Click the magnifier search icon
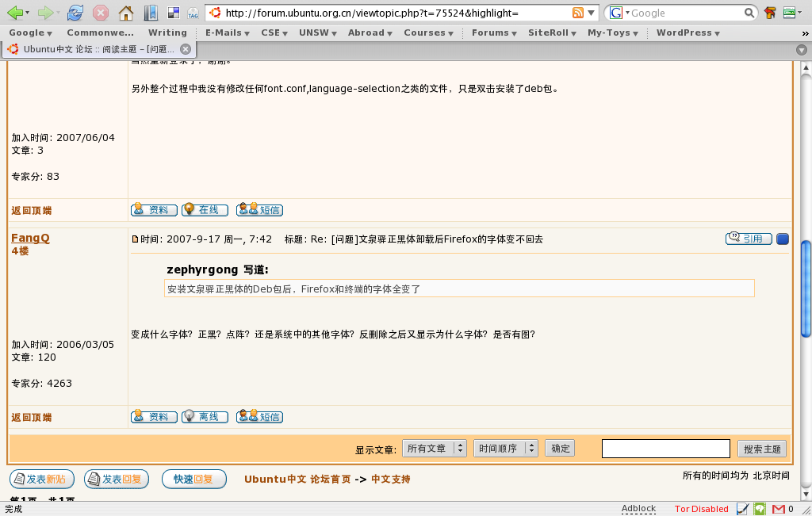This screenshot has width=812, height=516. pyautogui.click(x=749, y=13)
